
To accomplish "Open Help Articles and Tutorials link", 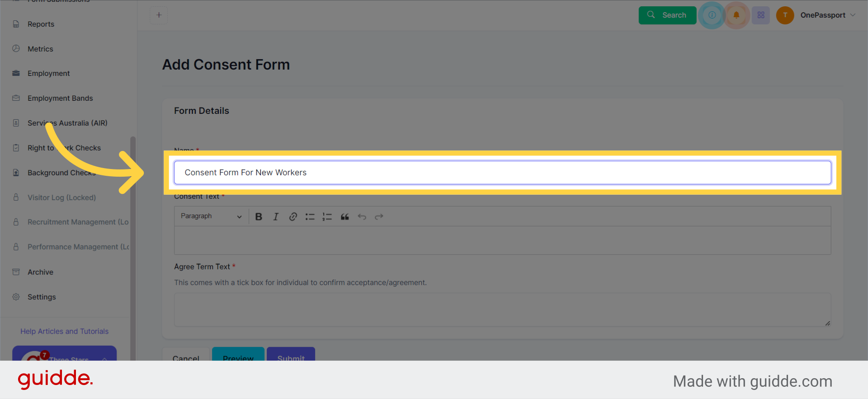I will coord(64,331).
